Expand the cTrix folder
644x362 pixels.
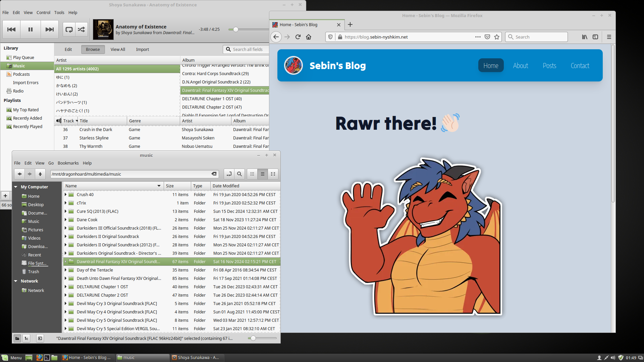[66, 203]
